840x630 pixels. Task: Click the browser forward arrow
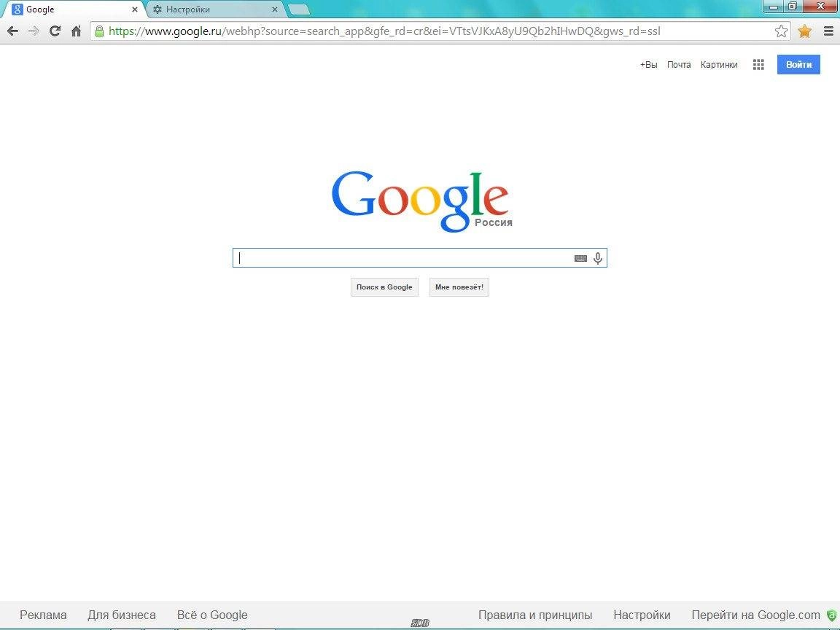coord(34,31)
